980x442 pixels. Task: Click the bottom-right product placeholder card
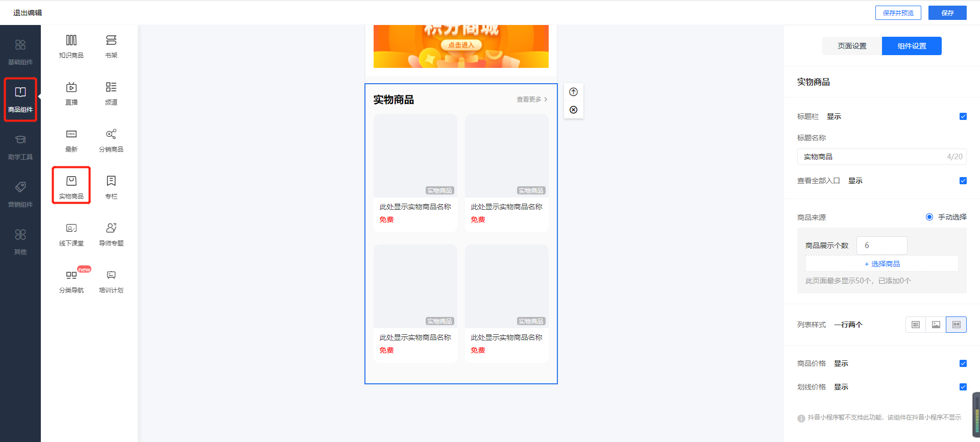pyautogui.click(x=507, y=304)
